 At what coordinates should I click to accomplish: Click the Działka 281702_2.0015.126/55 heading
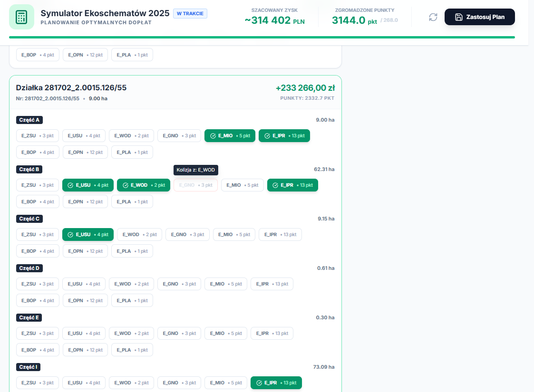(71, 88)
